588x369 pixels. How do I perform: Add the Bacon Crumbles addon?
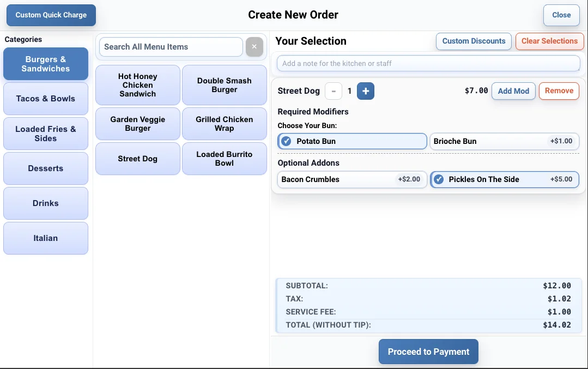[x=352, y=180]
